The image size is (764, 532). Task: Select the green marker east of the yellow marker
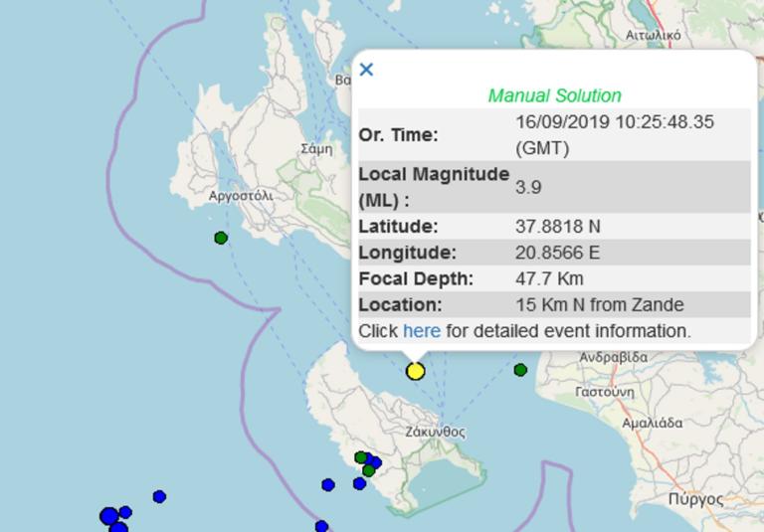click(520, 370)
